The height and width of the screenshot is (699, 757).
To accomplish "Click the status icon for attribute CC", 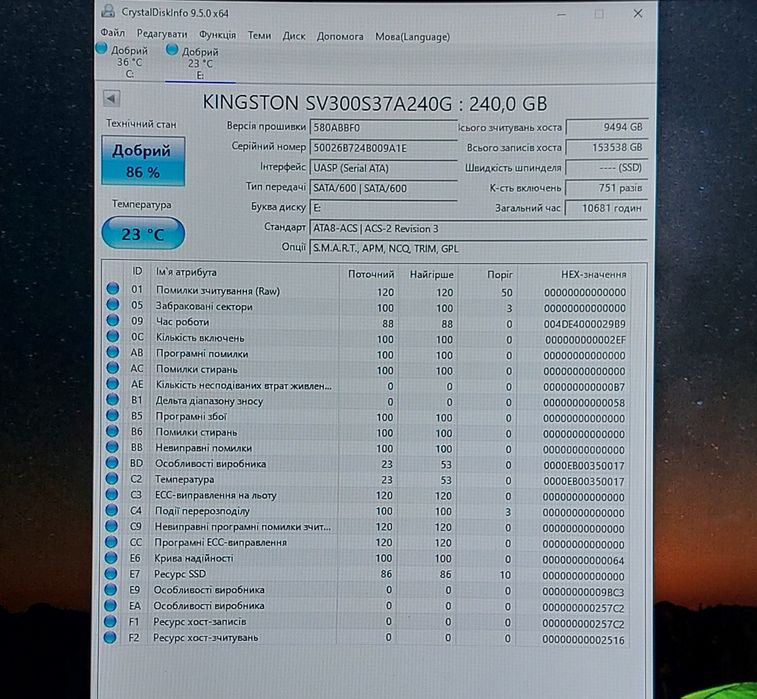I will (x=111, y=542).
